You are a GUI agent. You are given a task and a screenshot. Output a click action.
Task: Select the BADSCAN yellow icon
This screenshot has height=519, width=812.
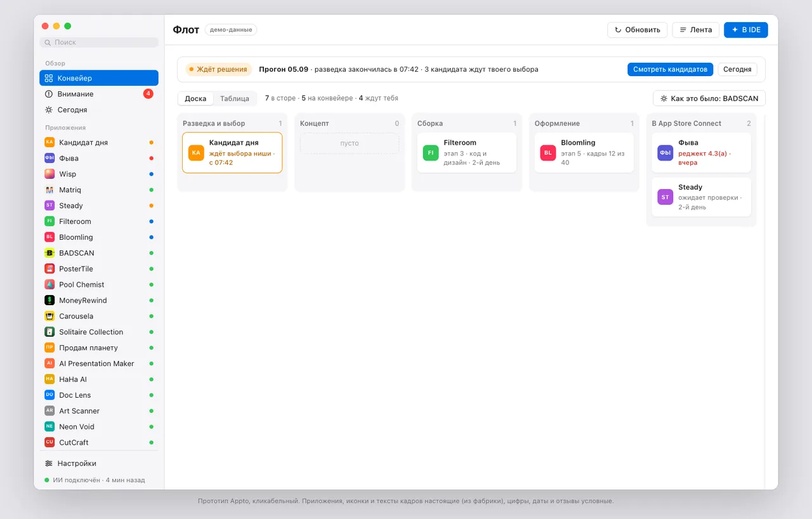tap(49, 253)
